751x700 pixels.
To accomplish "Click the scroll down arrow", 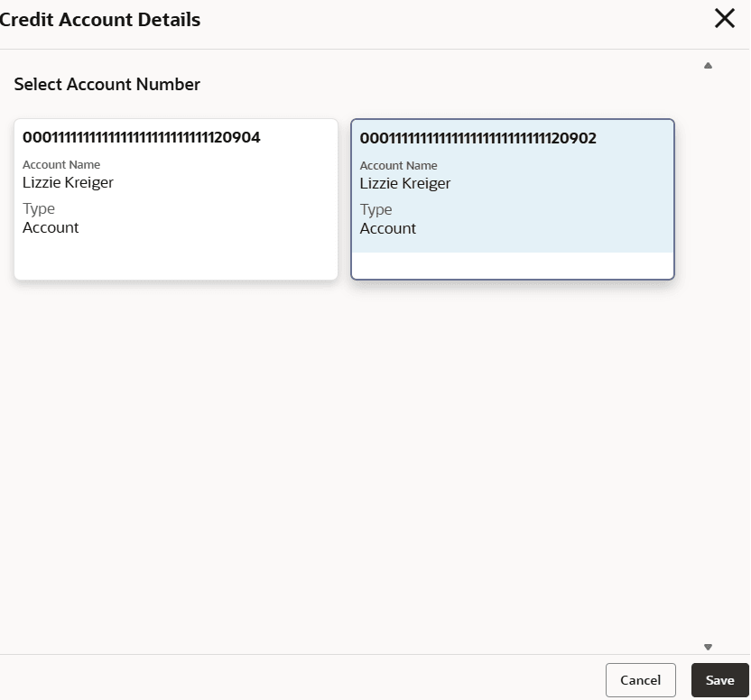I will [x=708, y=647].
